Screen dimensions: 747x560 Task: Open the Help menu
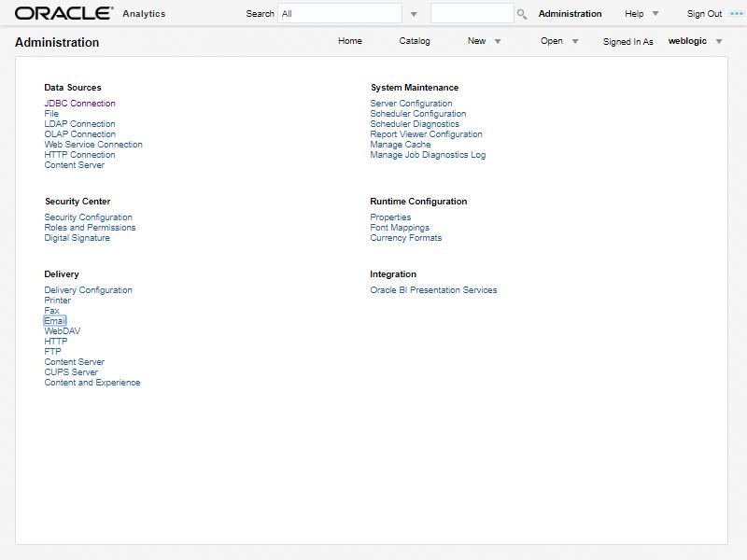click(x=634, y=14)
